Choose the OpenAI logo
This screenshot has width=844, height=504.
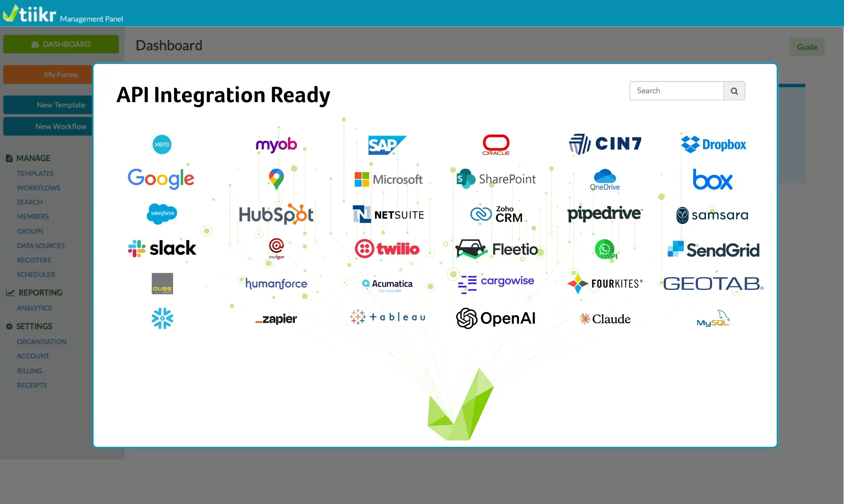496,318
